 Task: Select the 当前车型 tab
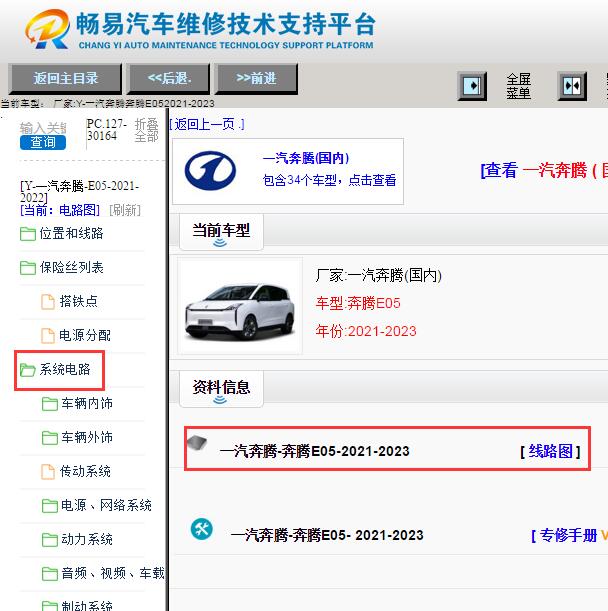click(x=221, y=232)
